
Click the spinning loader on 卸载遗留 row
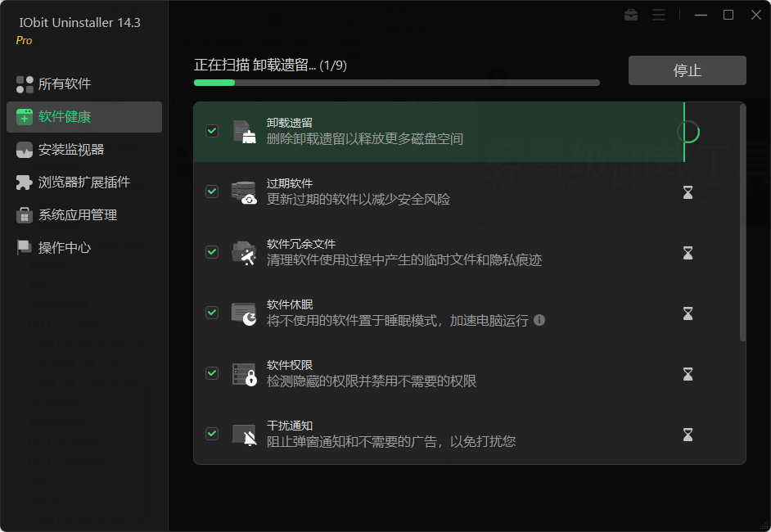point(689,132)
